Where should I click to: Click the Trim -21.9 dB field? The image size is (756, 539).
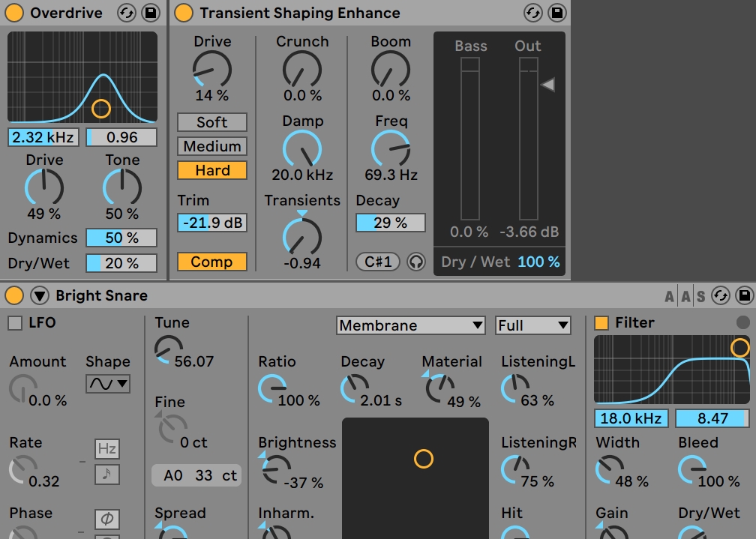(x=212, y=223)
